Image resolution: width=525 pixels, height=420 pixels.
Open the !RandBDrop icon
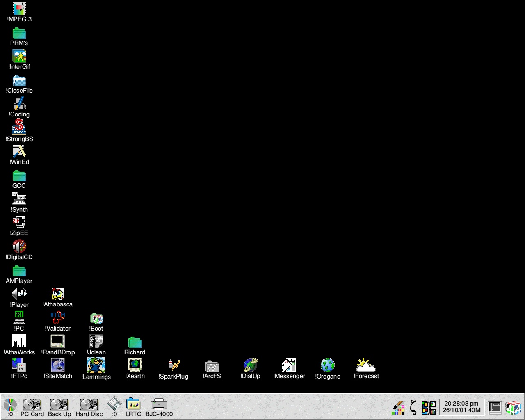point(58,345)
